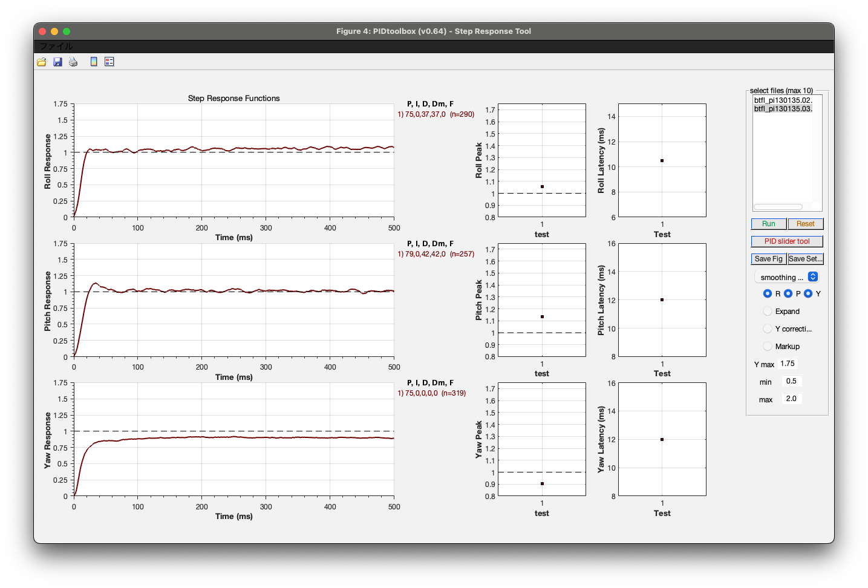Click the Save Figure floppy icon
This screenshot has width=868, height=588.
point(57,62)
